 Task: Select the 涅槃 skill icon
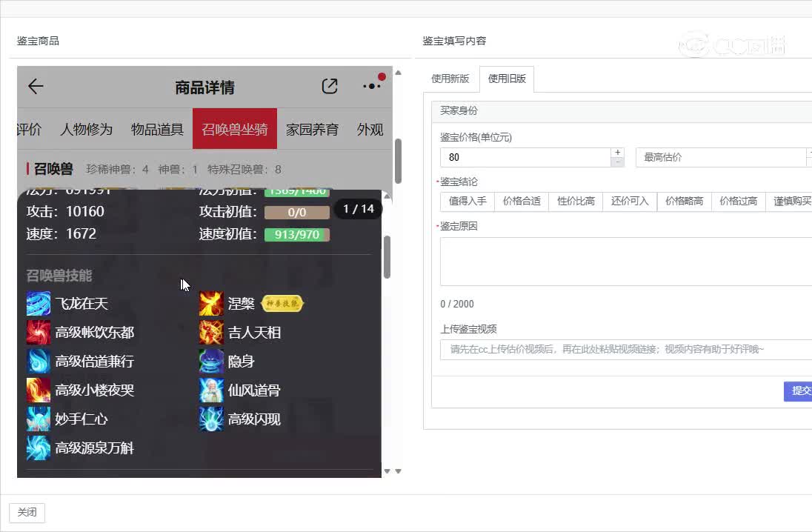(211, 304)
